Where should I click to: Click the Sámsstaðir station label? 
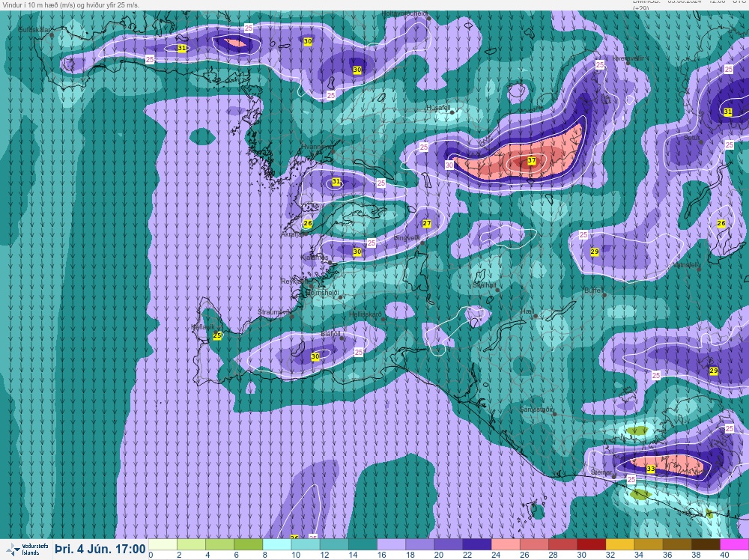click(536, 409)
